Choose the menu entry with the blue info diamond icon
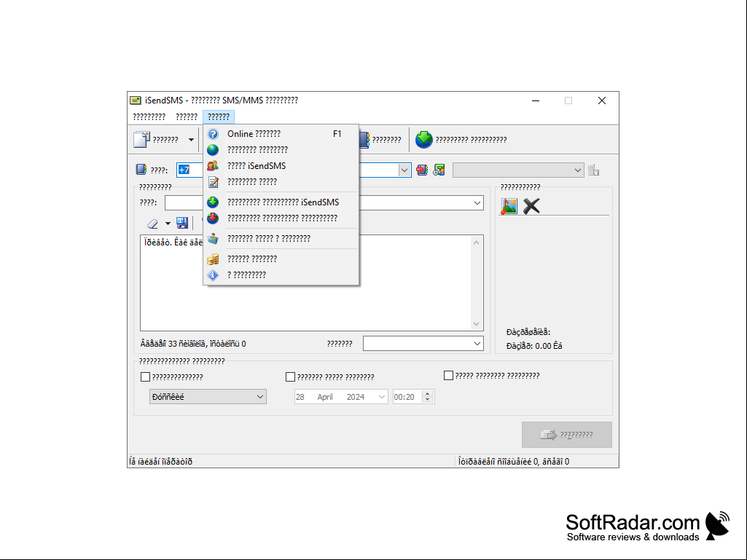The width and height of the screenshot is (747, 560). (x=281, y=275)
